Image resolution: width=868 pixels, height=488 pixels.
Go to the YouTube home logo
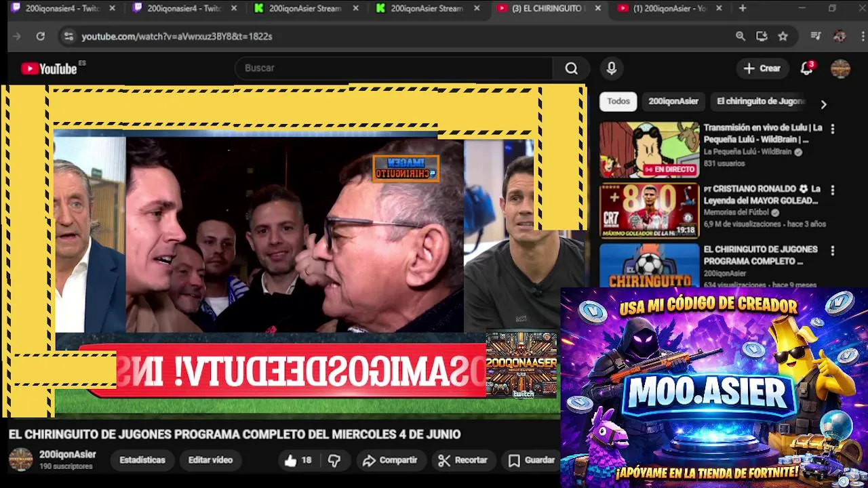[x=49, y=68]
